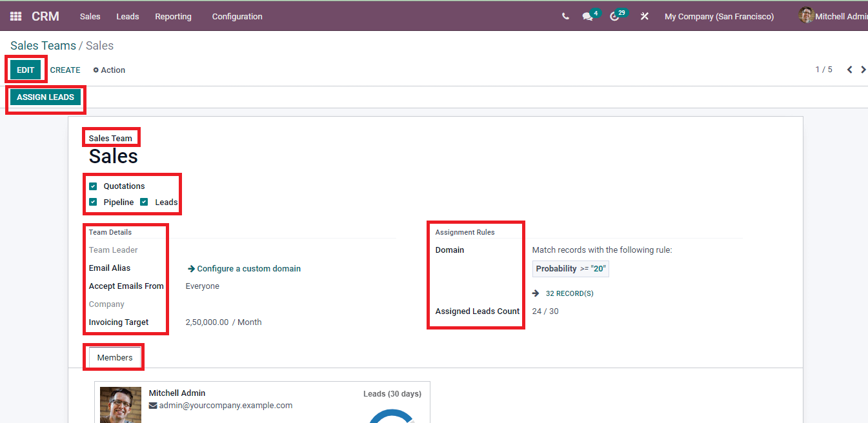The height and width of the screenshot is (423, 868).
Task: Open the Action dropdown
Action: (109, 70)
